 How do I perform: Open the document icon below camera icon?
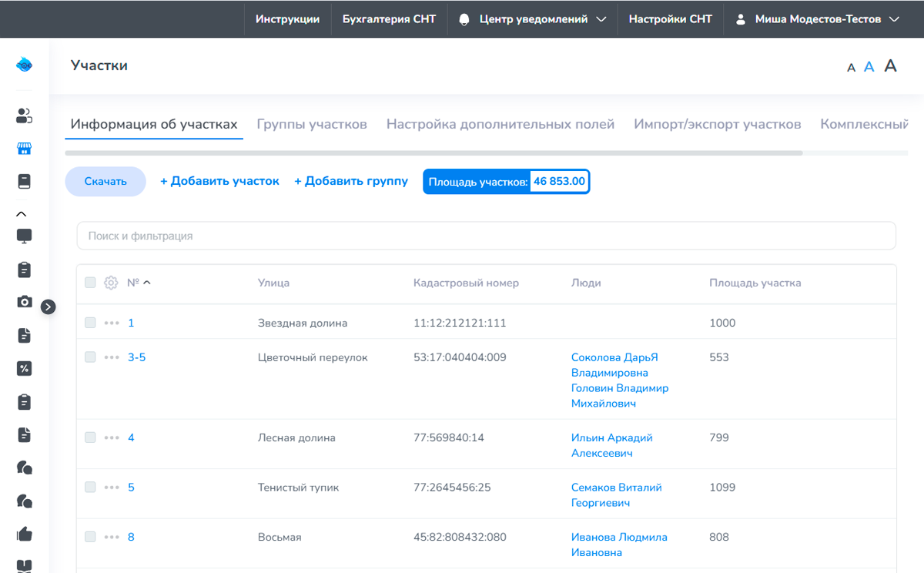[x=24, y=335]
